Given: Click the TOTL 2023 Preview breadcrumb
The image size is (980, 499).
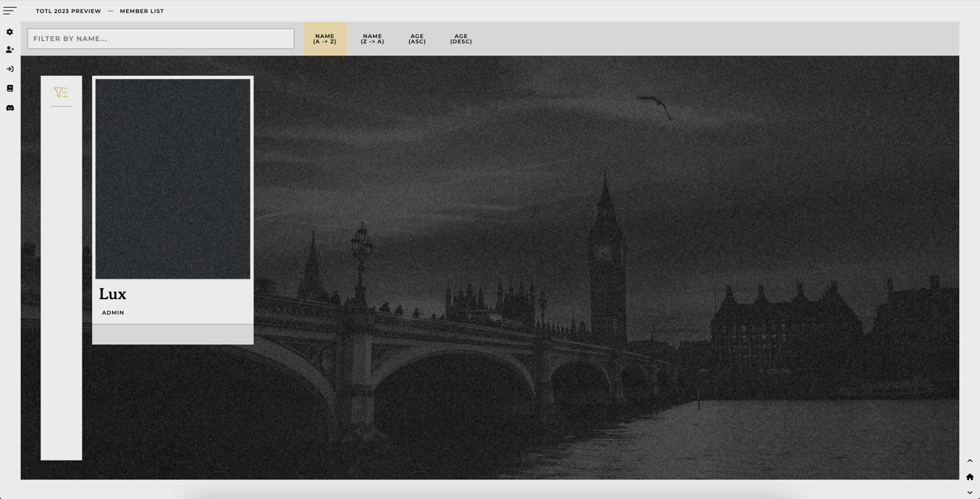Looking at the screenshot, I should [69, 11].
